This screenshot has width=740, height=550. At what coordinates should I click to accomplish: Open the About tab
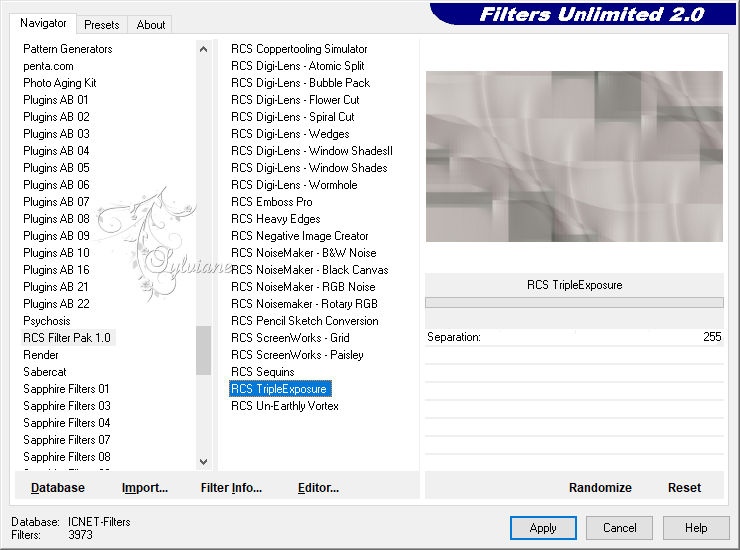tap(151, 25)
